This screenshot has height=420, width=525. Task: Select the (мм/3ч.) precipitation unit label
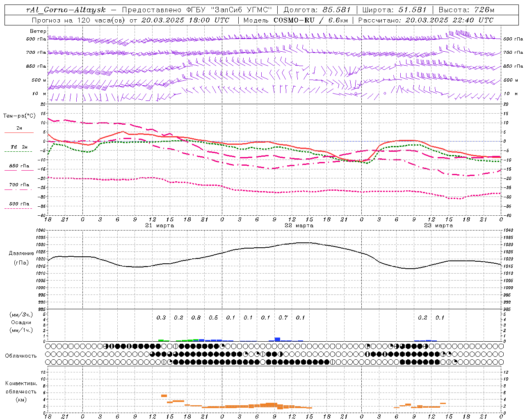point(21,315)
